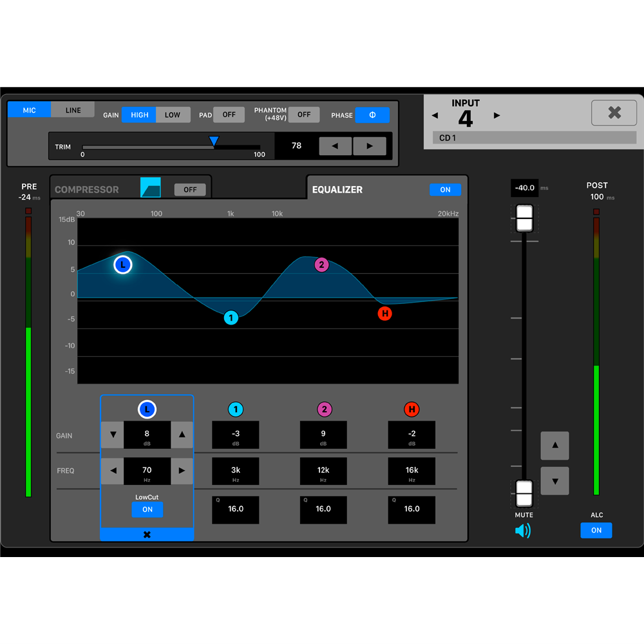The width and height of the screenshot is (644, 644).
Task: Lower L band frequency with left arrow
Action: [x=113, y=471]
